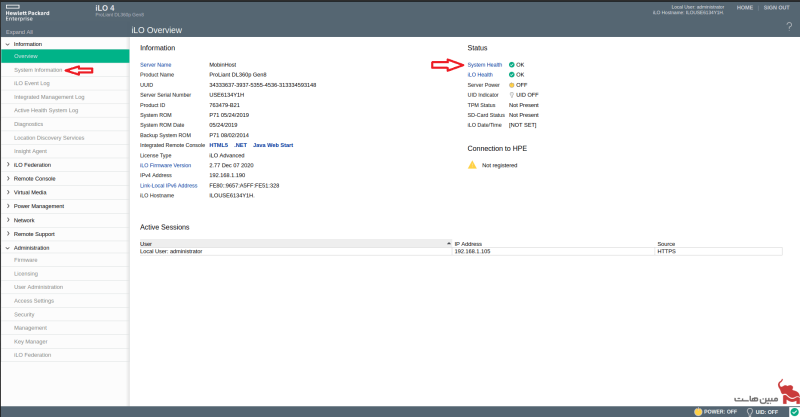The image size is (800, 417).
Task: Click session IP '192.168.1.105'
Action: pyautogui.click(x=472, y=251)
